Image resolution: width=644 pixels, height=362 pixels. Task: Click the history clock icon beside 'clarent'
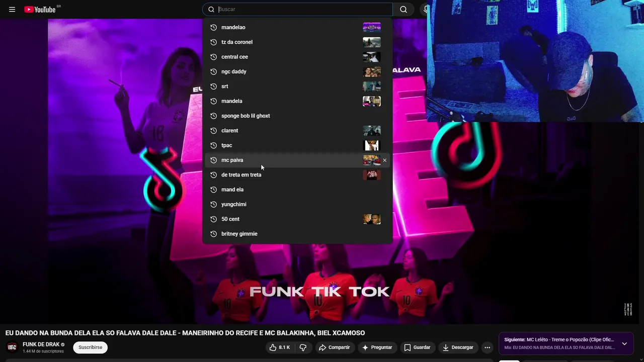213,131
